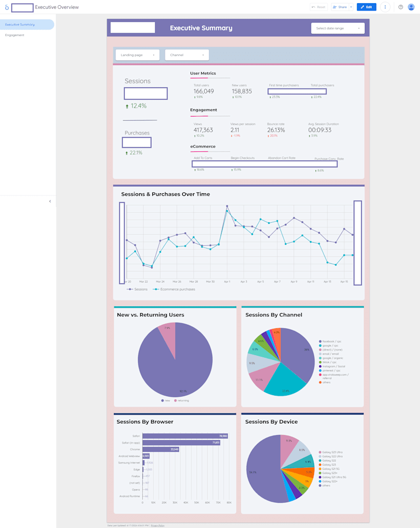Click the Sessions & Purchases Over Time title
Image resolution: width=420 pixels, height=528 pixels.
coord(165,194)
